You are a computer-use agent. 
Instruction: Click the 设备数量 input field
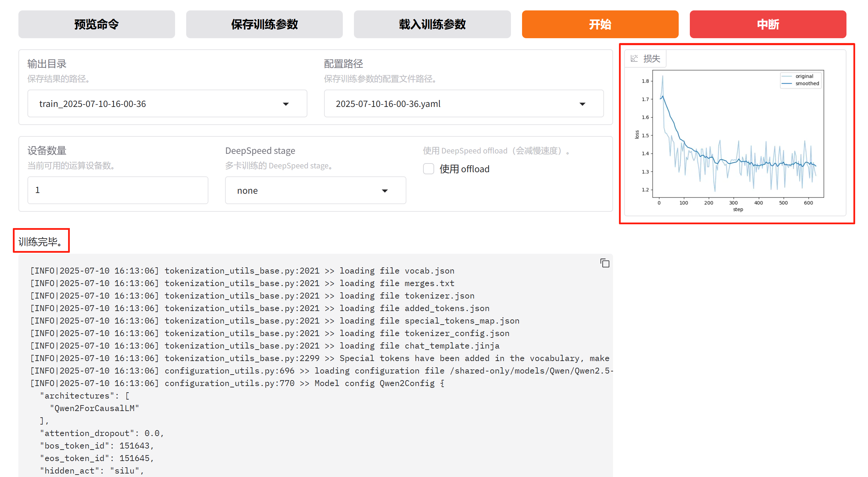click(x=117, y=190)
